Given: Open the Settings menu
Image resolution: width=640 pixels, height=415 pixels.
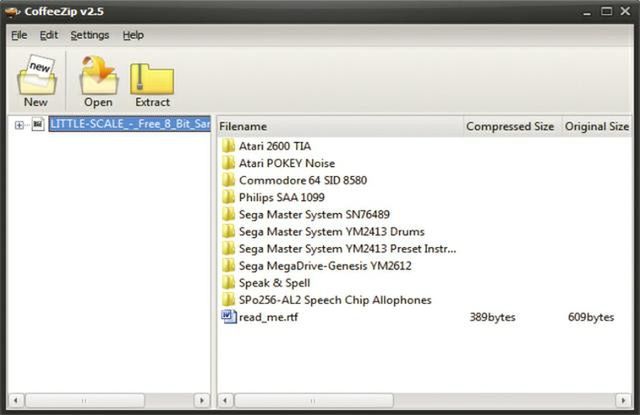Looking at the screenshot, I should pos(89,35).
